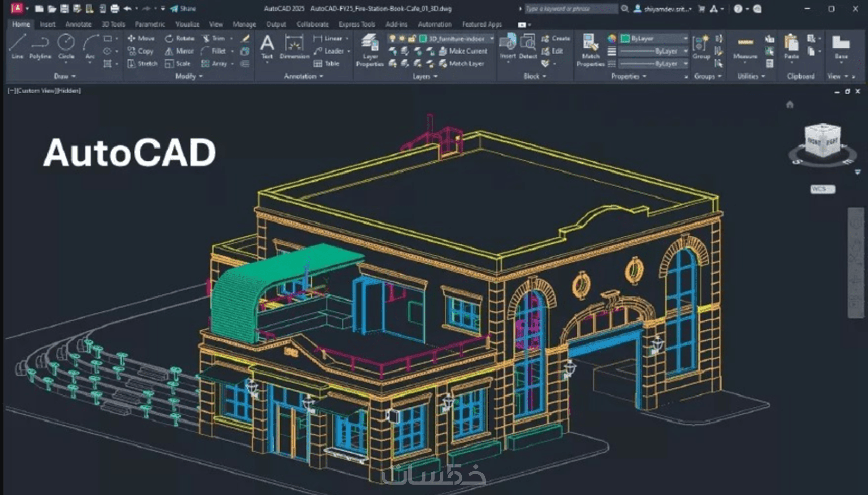This screenshot has width=868, height=495.
Task: Toggle the layer on/off lightbulb icon
Action: point(392,38)
